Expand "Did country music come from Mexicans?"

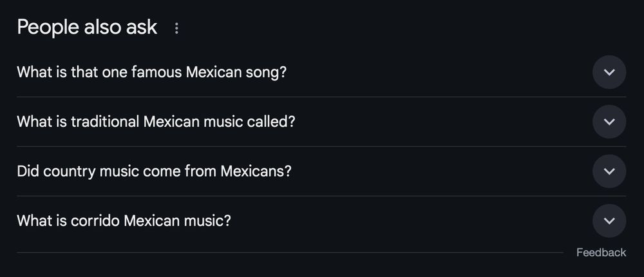[154, 171]
